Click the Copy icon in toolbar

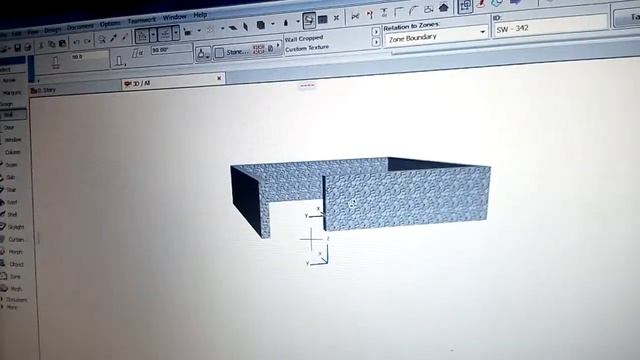point(51,44)
